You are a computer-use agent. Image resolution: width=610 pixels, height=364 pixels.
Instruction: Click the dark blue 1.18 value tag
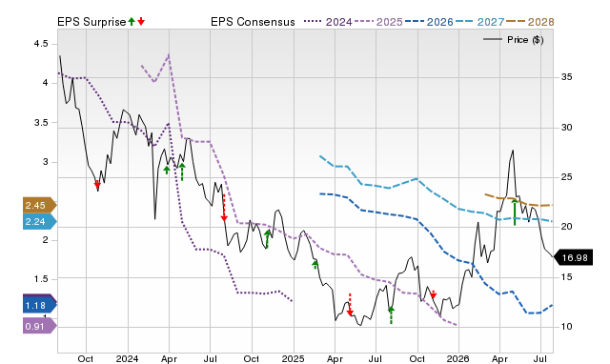click(x=40, y=305)
